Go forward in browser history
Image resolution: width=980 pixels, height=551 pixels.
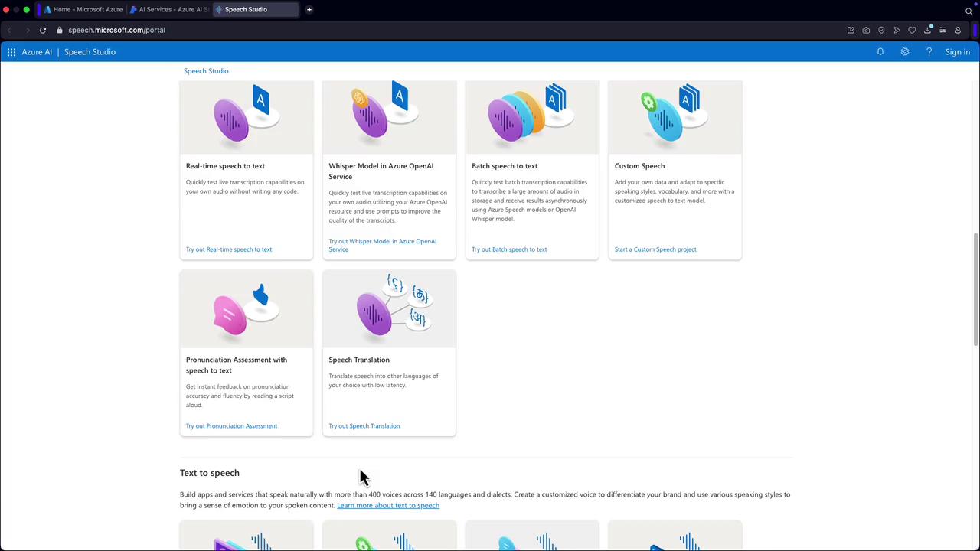click(x=28, y=30)
